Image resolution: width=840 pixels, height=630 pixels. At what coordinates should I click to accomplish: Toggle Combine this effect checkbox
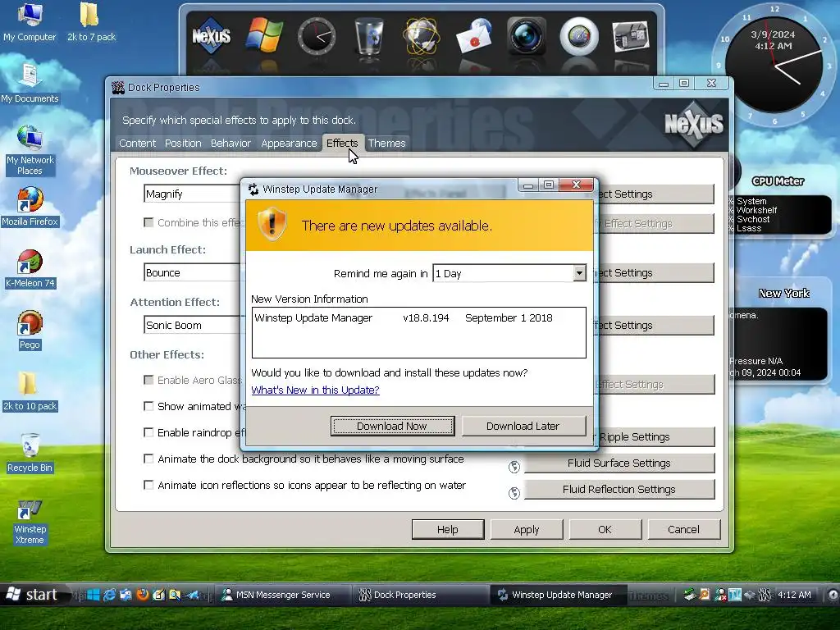click(149, 222)
